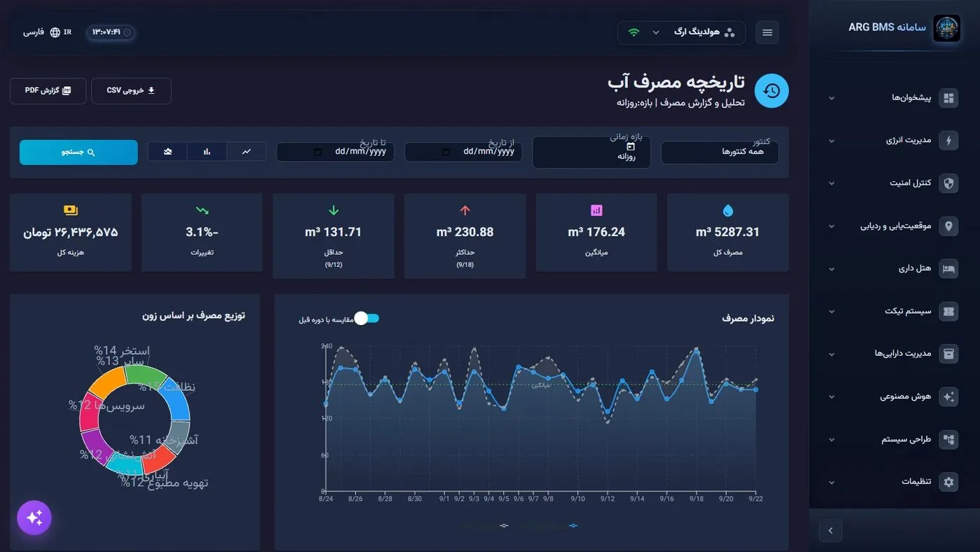This screenshot has height=552, width=980.
Task: Click the طراحی سیستم schema icon
Action: [x=948, y=439]
